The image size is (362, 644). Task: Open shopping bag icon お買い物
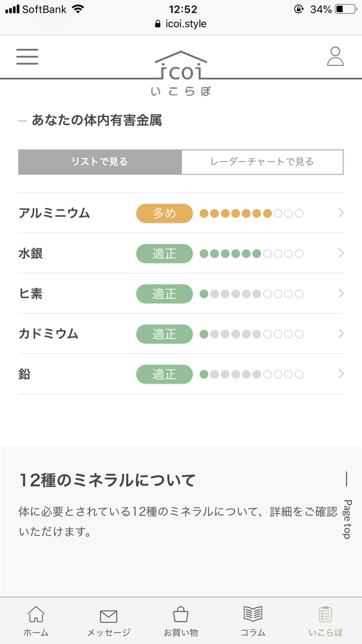click(181, 615)
